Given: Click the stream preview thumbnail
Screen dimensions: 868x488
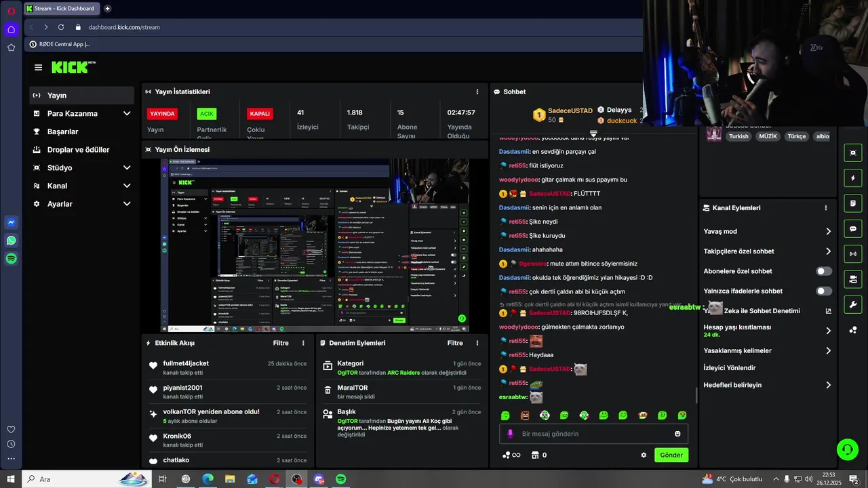Looking at the screenshot, I should pos(315,245).
